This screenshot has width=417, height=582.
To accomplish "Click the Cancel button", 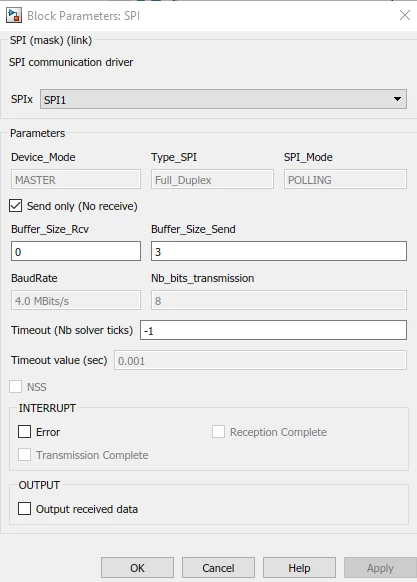I will [x=218, y=568].
